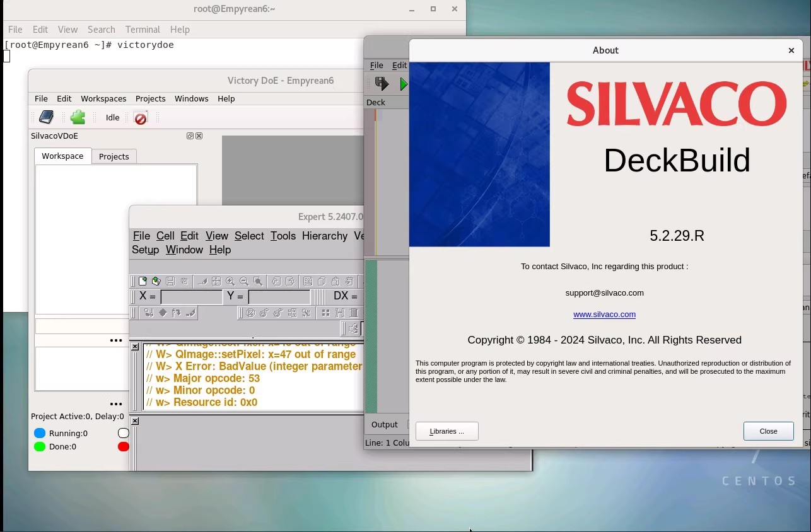Image resolution: width=811 pixels, height=532 pixels.
Task: Click the X coordinate input field in Expert
Action: pos(192,296)
